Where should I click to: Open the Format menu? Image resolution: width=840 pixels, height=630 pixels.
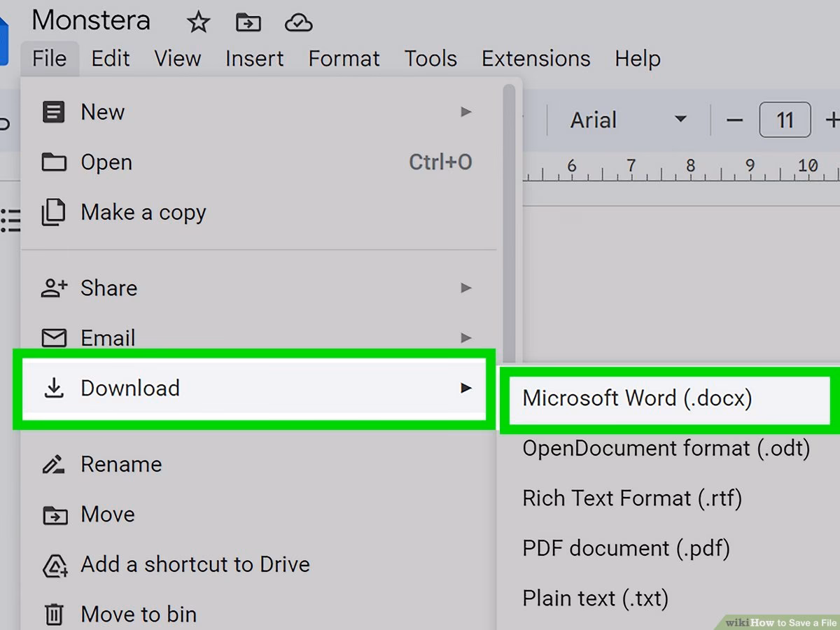click(x=344, y=59)
